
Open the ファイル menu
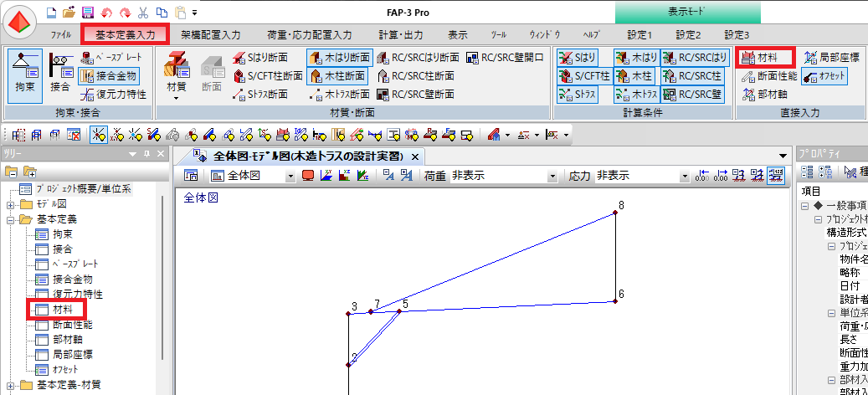61,35
